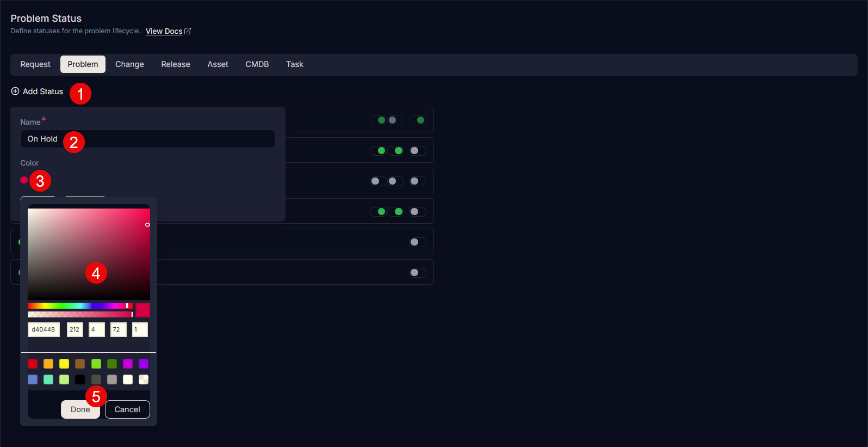Select the black preset swatch
The width and height of the screenshot is (868, 447).
point(80,379)
